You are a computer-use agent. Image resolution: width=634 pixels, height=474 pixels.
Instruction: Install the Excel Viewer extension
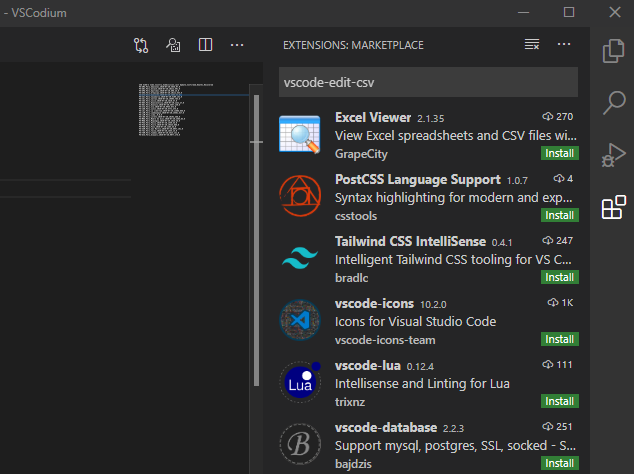560,153
